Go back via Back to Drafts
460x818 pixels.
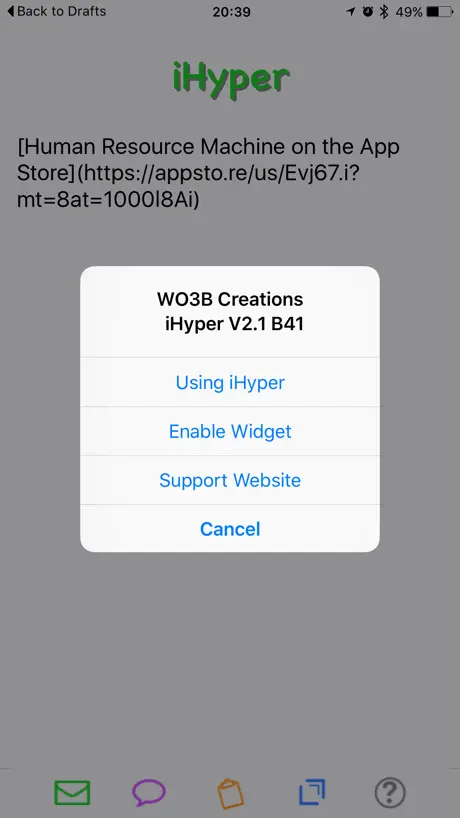pyautogui.click(x=56, y=11)
